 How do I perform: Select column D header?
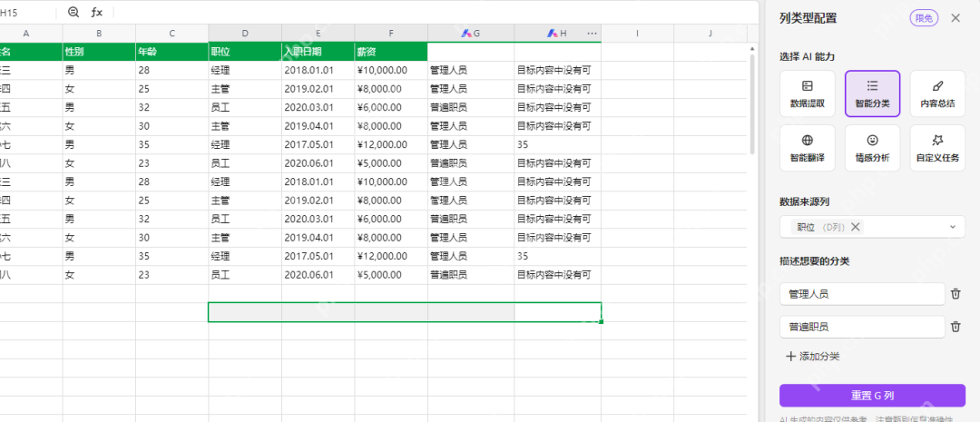click(x=245, y=34)
